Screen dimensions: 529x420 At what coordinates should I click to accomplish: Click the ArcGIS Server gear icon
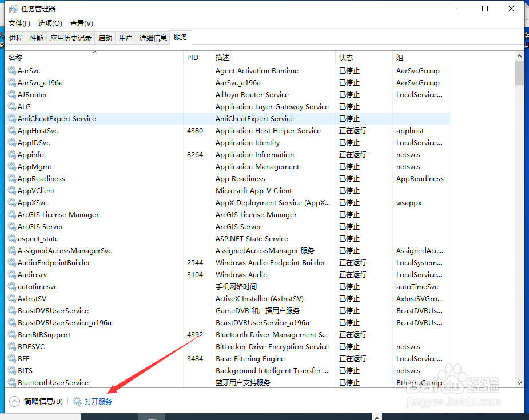tap(12, 226)
